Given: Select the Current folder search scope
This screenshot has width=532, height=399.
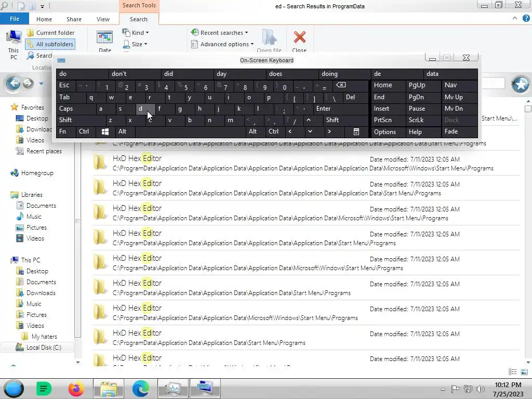Looking at the screenshot, I should pyautogui.click(x=50, y=33).
